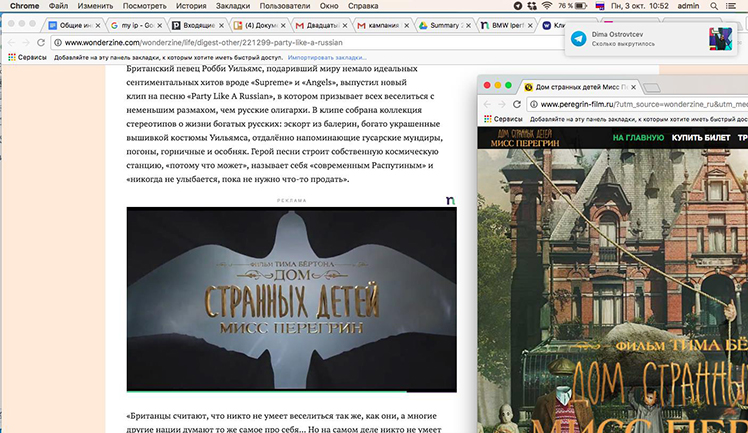Image resolution: width=748 pixels, height=433 pixels.
Task: Go back in the wonderzine window
Action: click(11, 42)
